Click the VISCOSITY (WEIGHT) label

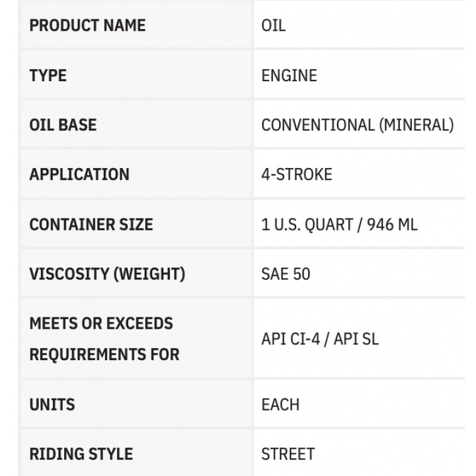[x=107, y=274]
